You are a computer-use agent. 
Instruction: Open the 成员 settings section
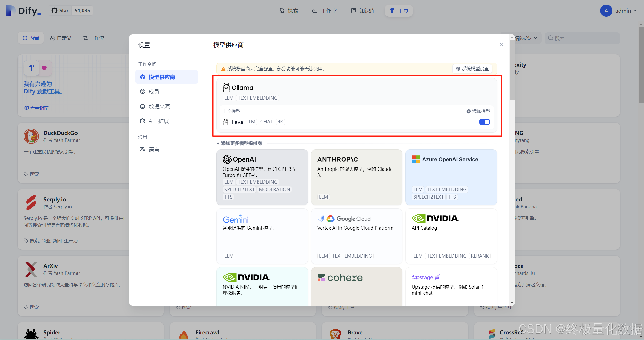coord(154,92)
